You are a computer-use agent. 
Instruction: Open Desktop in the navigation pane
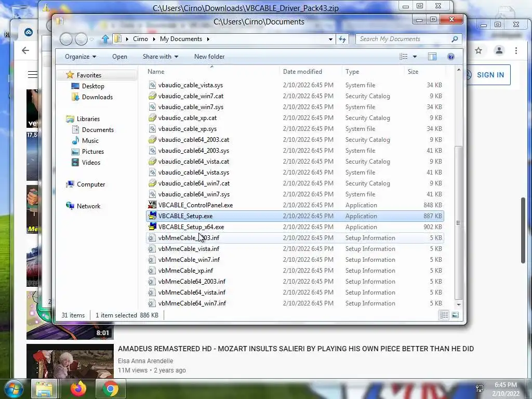tap(93, 86)
